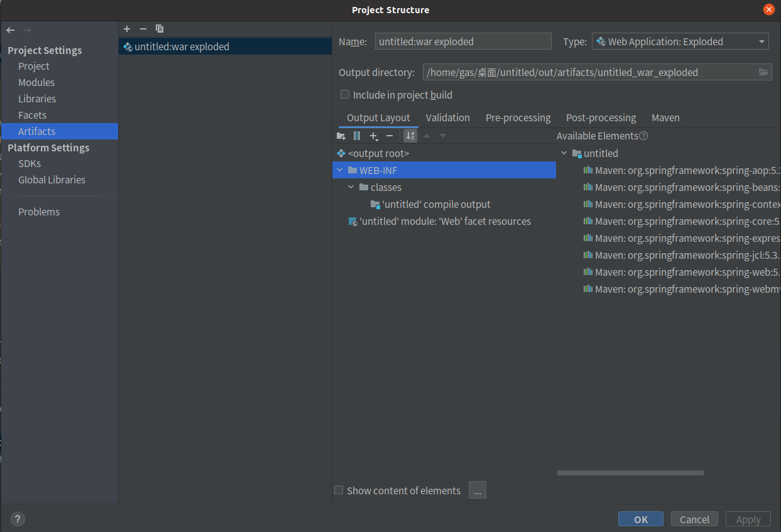
Task: Open the Post-processing tab
Action: pyautogui.click(x=601, y=117)
